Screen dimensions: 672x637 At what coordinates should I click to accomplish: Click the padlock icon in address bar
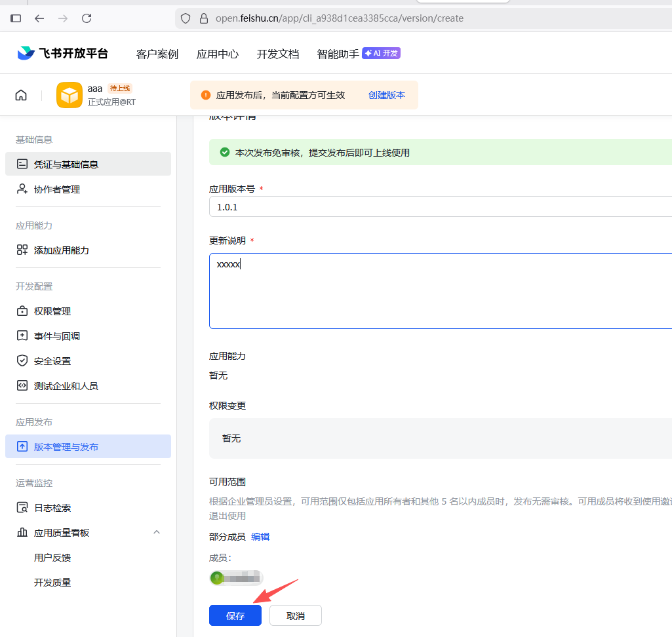click(x=203, y=18)
